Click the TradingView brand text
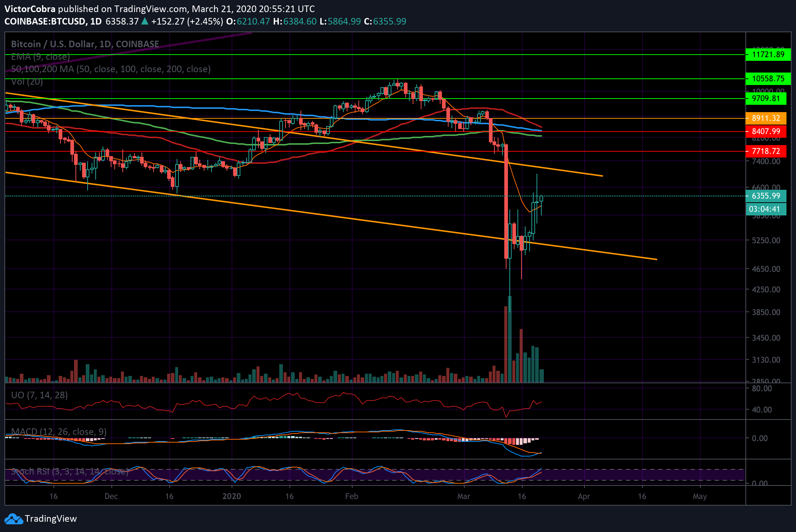 51,519
